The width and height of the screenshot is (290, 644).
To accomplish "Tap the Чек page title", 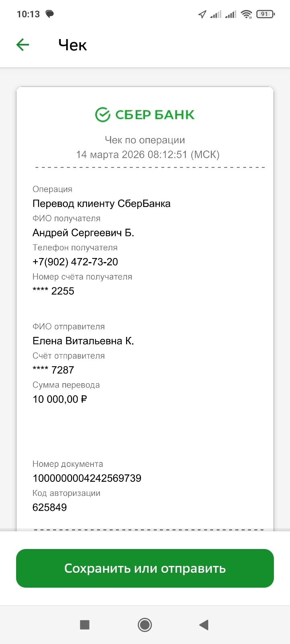I will (72, 45).
